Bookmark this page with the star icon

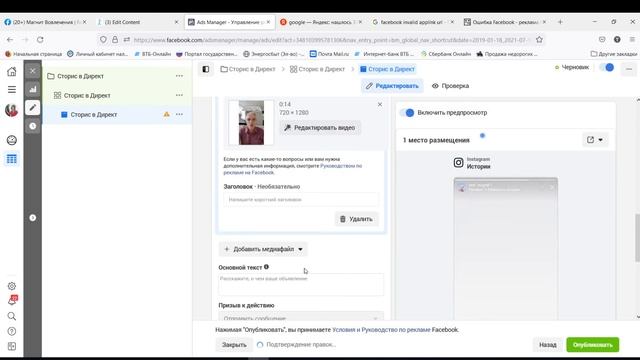[539, 40]
